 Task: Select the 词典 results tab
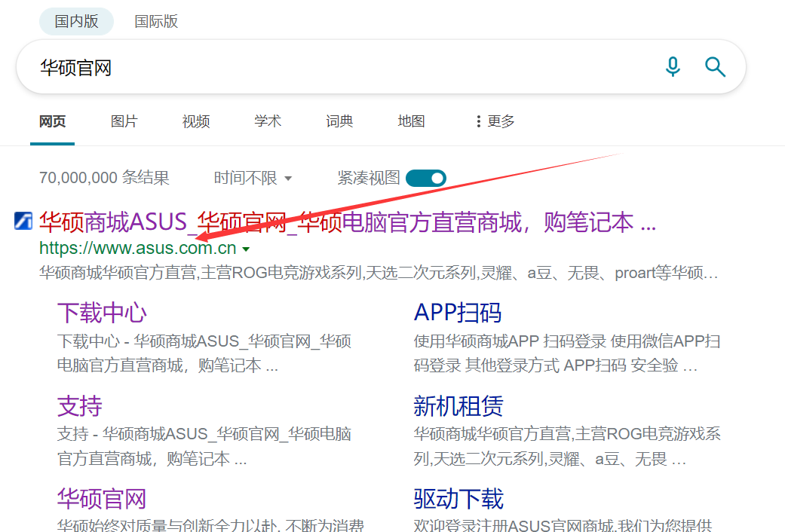tap(339, 121)
